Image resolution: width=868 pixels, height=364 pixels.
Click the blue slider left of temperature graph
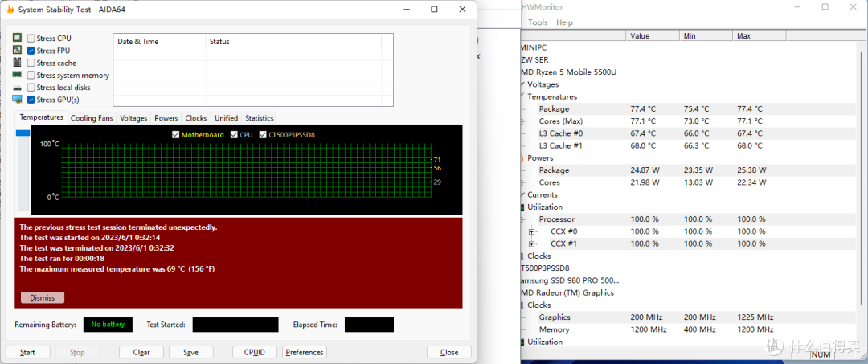point(23,133)
